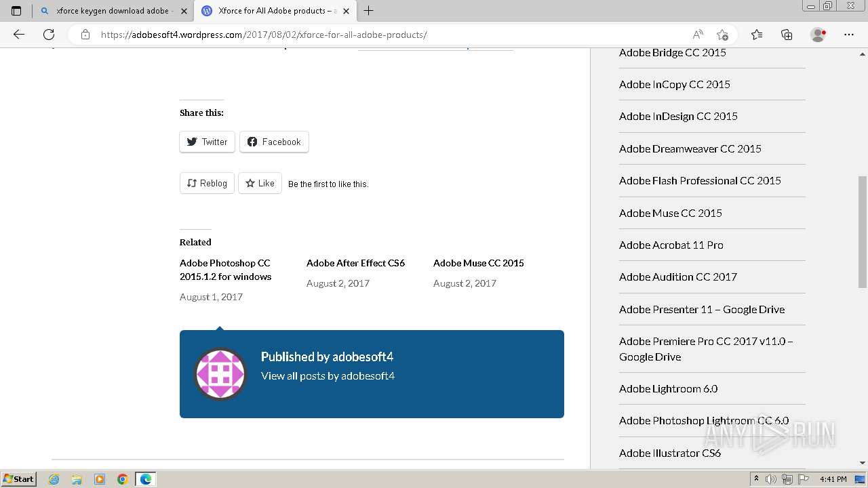This screenshot has height=488, width=868.
Task: Launch Google Chrome from taskbar
Action: pyautogui.click(x=123, y=479)
